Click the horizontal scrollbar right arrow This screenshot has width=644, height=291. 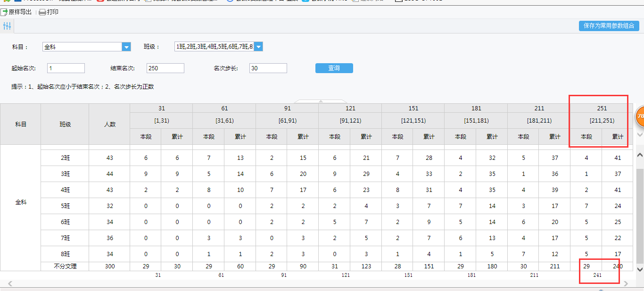(626, 283)
